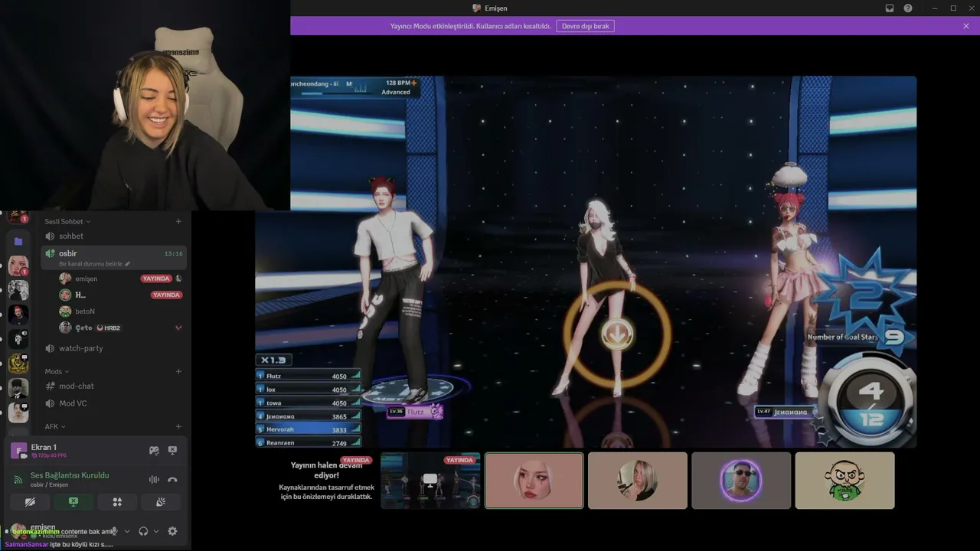The width and height of the screenshot is (980, 551).
Task: Select the blonde woman participant tile
Action: click(x=638, y=481)
